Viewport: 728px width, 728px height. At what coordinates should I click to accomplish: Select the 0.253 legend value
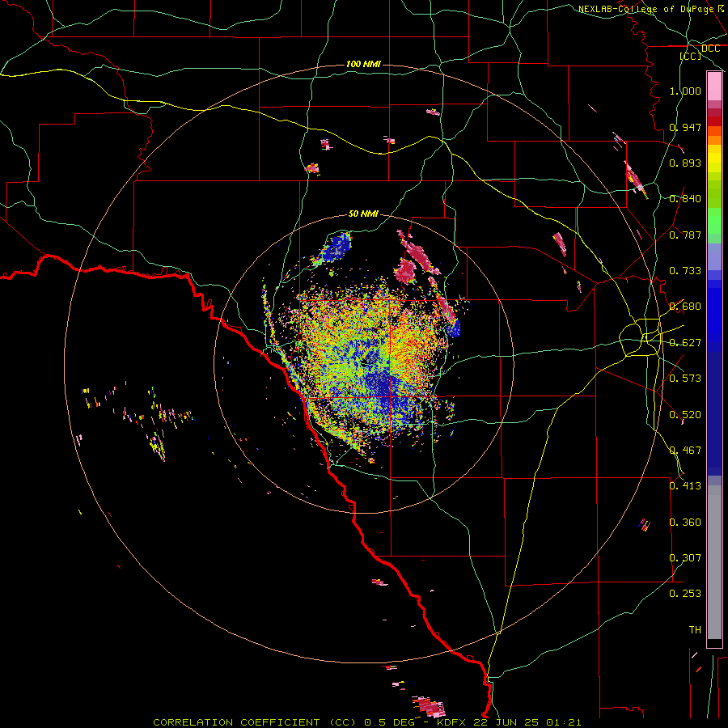(685, 594)
